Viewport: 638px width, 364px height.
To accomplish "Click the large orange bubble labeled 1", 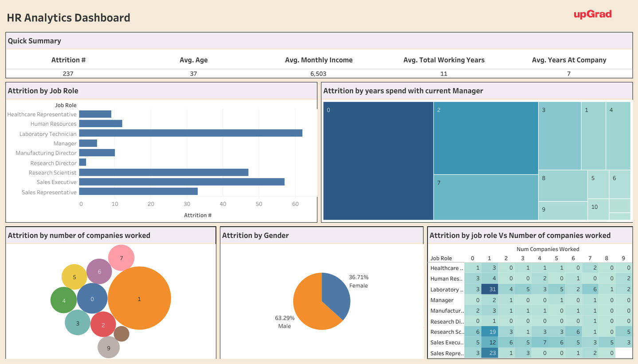I will [139, 298].
